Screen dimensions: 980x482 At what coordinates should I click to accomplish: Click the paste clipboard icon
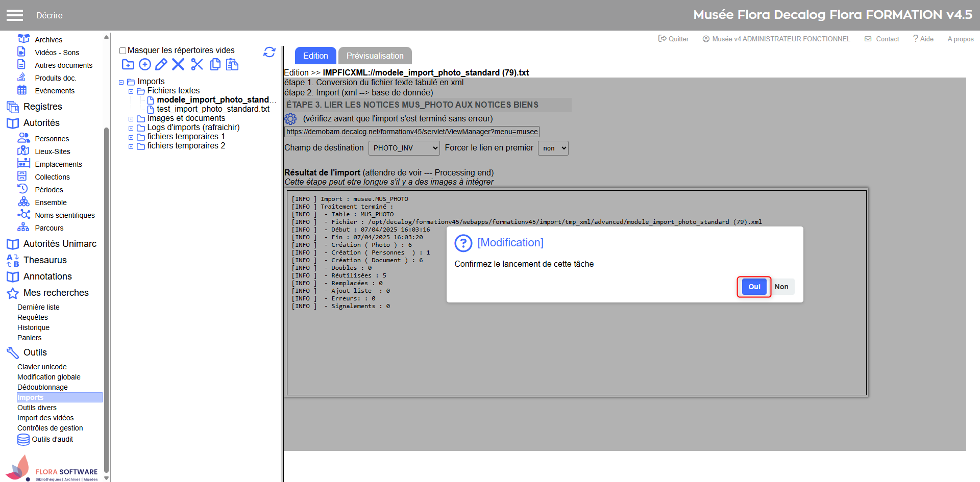tap(232, 64)
